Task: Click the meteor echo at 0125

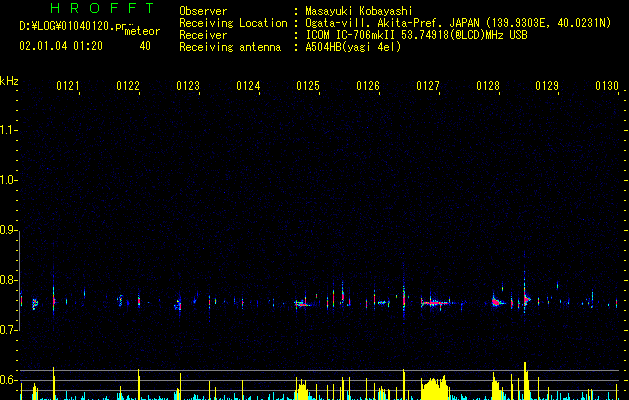Action: coord(302,304)
